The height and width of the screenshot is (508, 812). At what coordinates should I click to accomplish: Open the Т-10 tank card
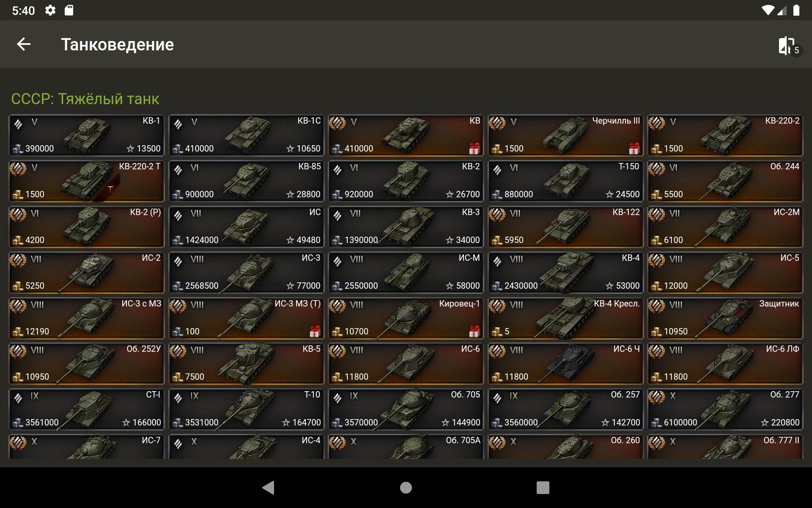tap(247, 409)
